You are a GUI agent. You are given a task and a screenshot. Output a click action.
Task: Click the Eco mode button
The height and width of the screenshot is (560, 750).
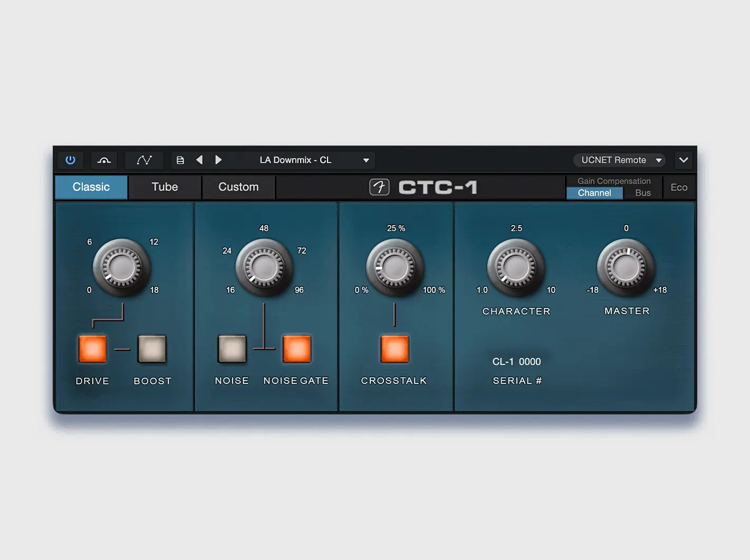pos(679,188)
